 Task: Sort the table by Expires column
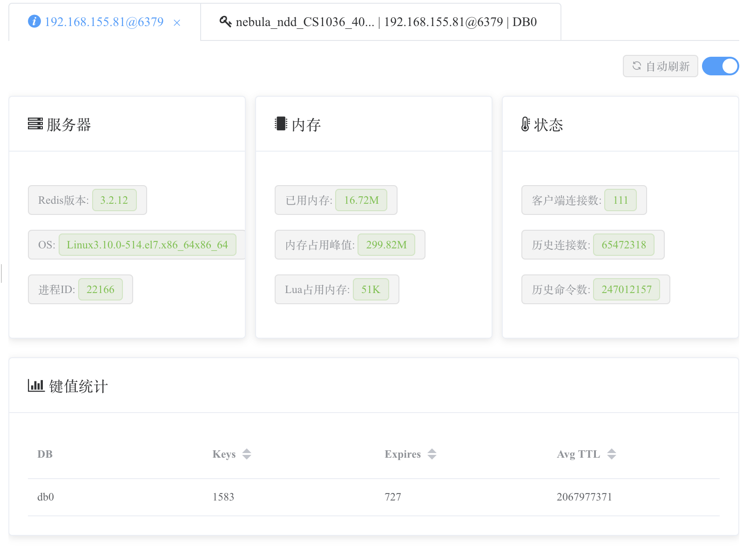pos(432,454)
